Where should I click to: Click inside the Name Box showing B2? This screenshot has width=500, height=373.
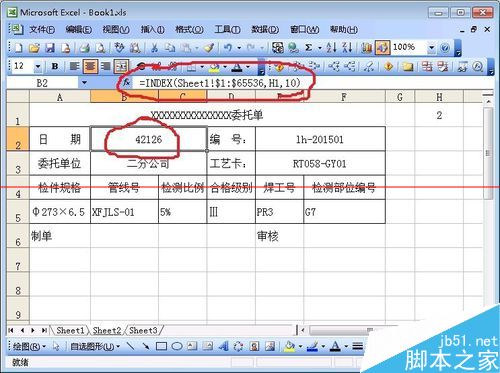[x=42, y=83]
